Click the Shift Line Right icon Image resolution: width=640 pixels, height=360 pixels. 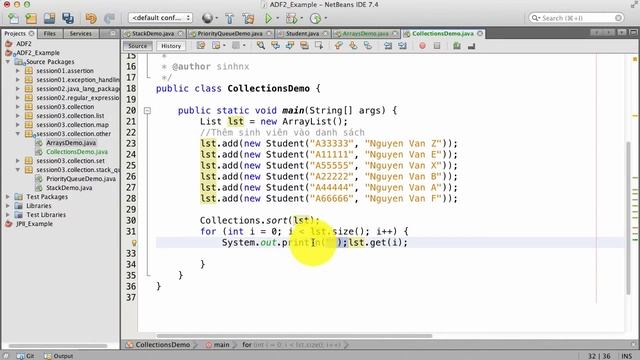[x=402, y=46]
